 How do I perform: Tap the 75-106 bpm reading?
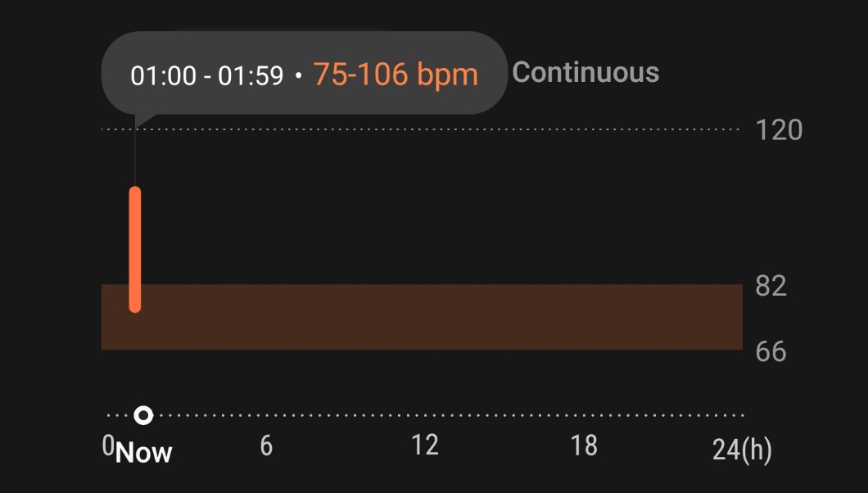pos(396,75)
